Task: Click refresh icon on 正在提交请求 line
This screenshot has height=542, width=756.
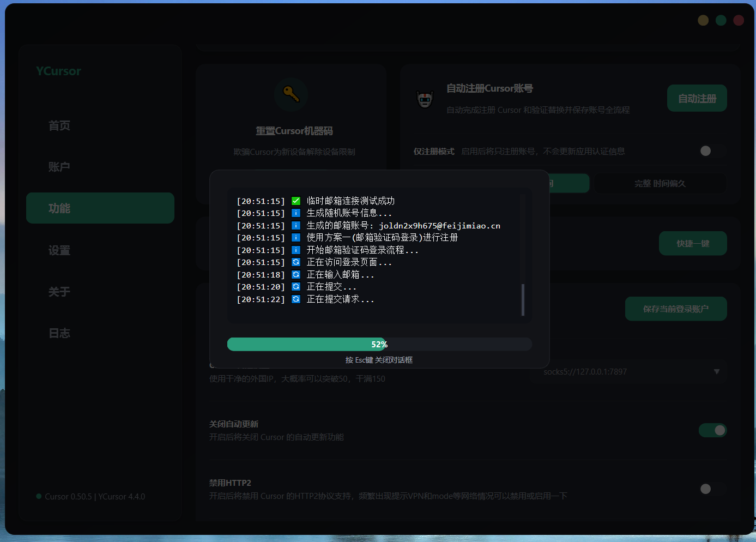Action: (296, 299)
